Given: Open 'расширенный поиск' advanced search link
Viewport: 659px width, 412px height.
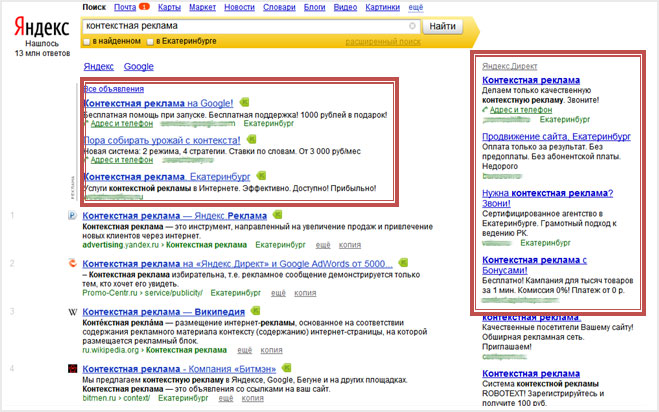Looking at the screenshot, I should point(383,42).
